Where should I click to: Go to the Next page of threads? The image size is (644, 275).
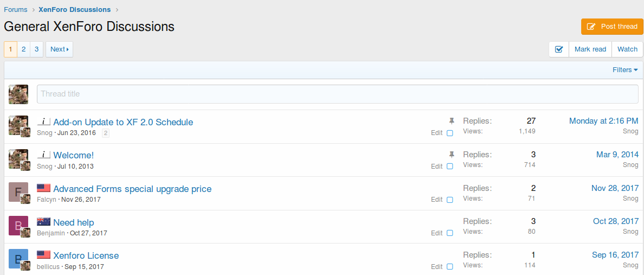point(59,49)
